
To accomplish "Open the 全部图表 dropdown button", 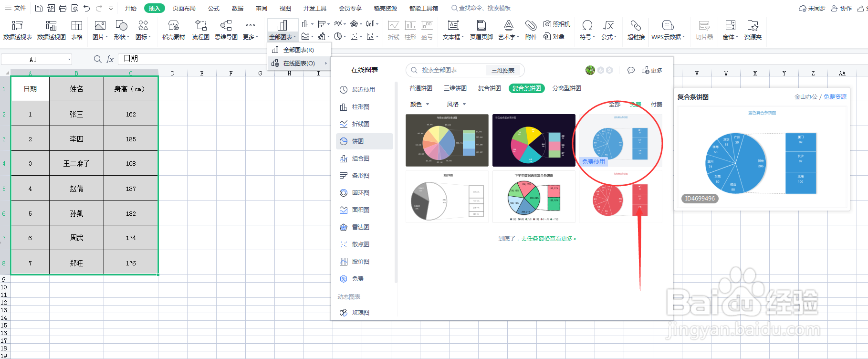I will click(x=282, y=37).
